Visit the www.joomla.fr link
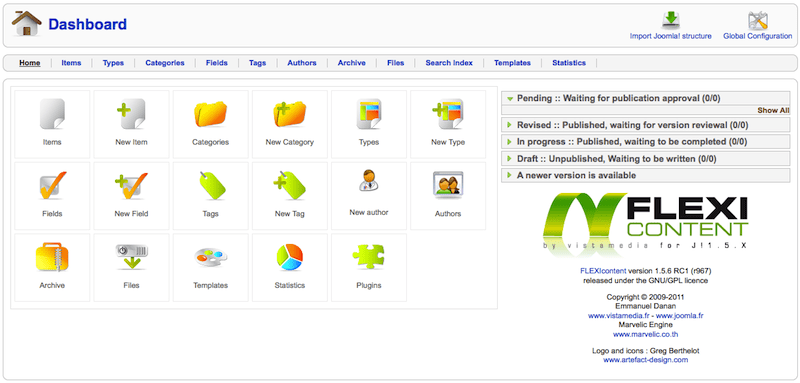800x383 pixels. coord(680,316)
